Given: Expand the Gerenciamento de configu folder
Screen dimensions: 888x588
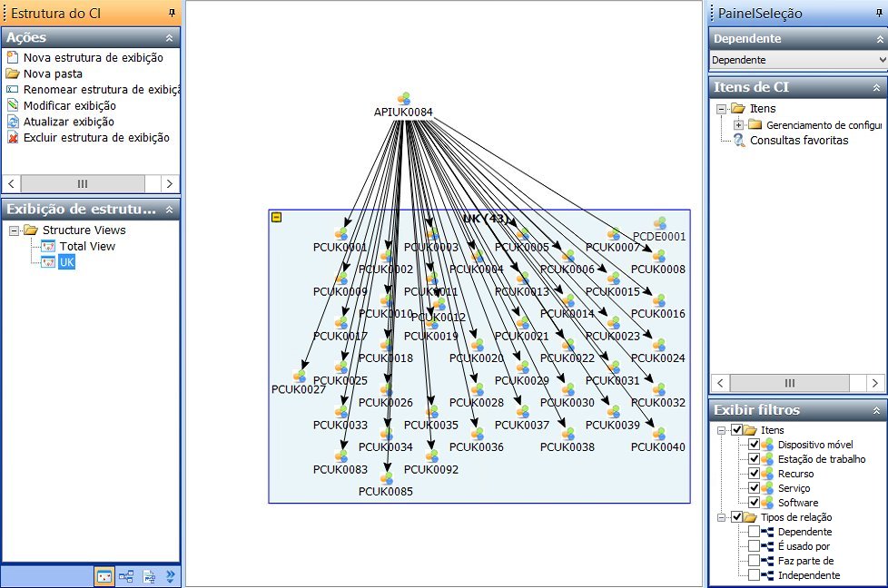Looking at the screenshot, I should [738, 124].
